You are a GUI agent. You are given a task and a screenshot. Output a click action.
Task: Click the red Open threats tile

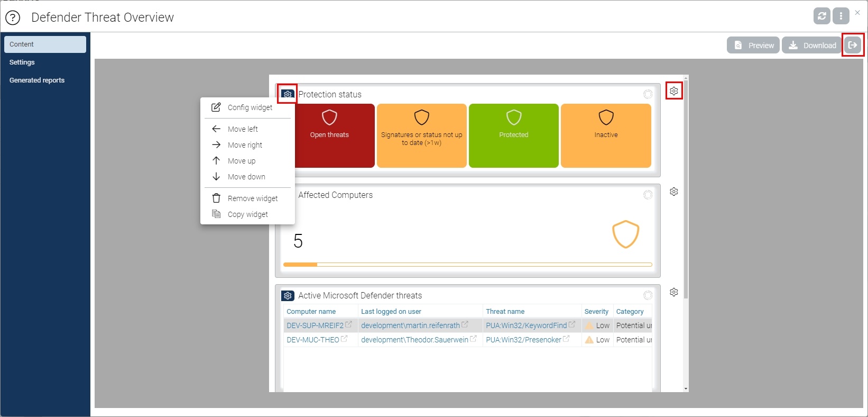(x=334, y=136)
